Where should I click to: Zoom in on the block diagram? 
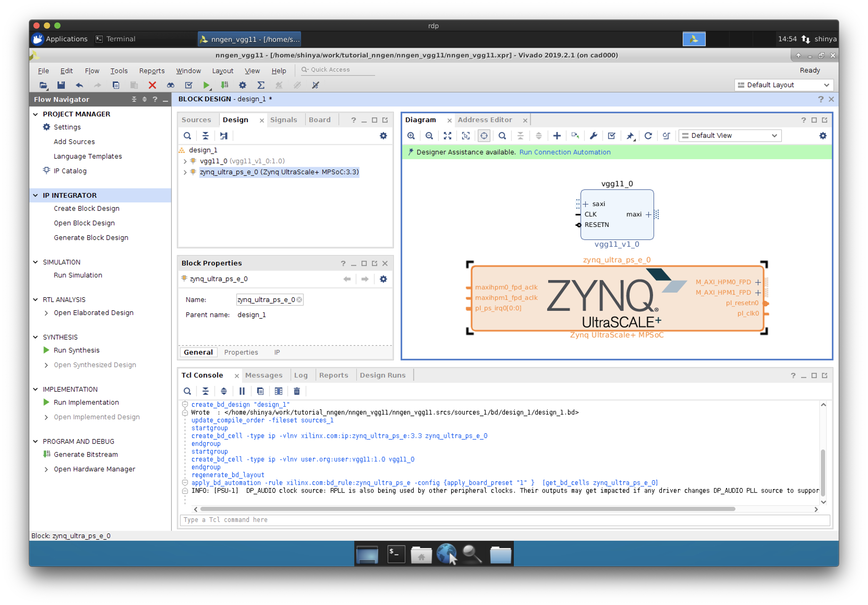(411, 136)
